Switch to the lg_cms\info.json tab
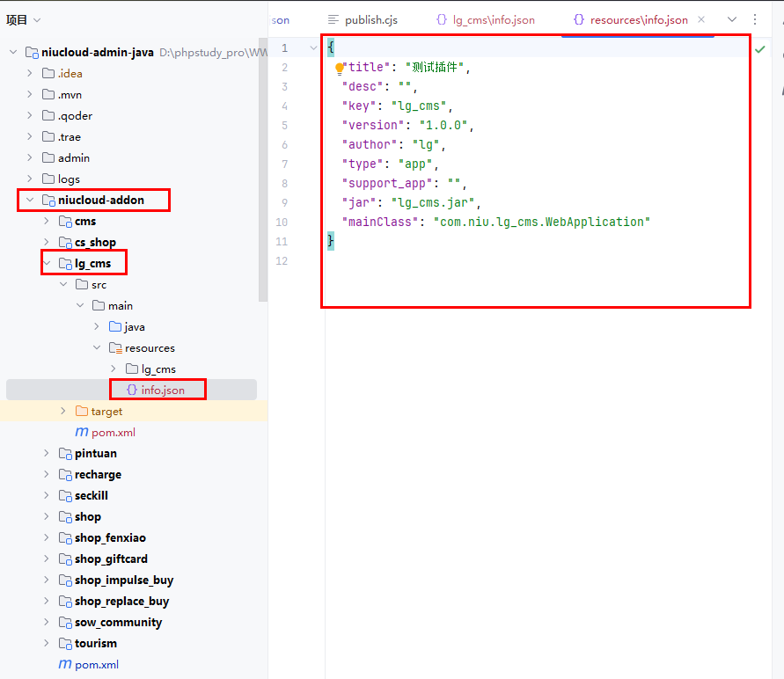Image resolution: width=784 pixels, height=679 pixels. coord(486,19)
